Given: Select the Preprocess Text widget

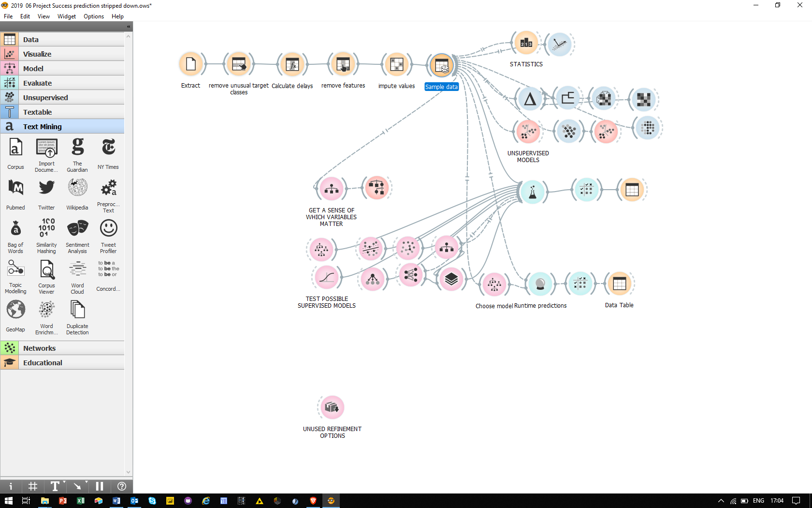Looking at the screenshot, I should (x=108, y=195).
